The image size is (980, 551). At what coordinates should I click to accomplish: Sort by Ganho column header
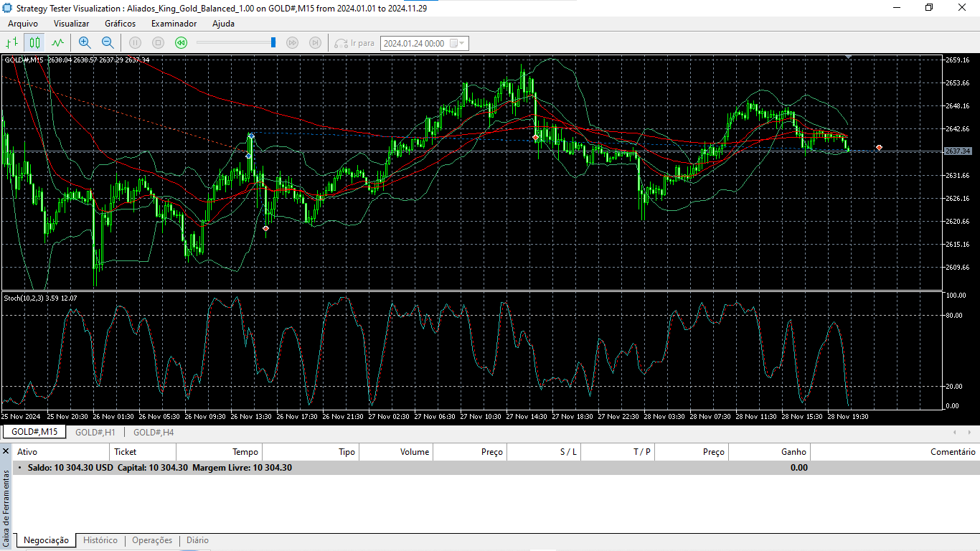(770, 452)
